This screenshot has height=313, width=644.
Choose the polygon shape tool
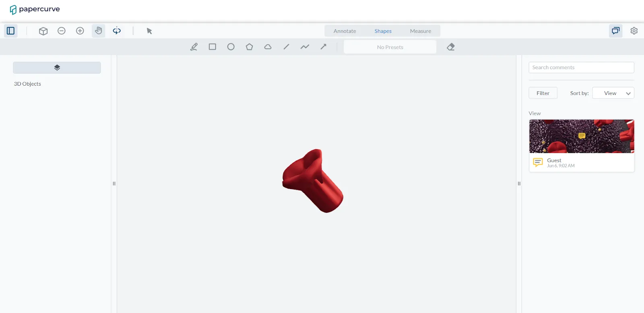(250, 47)
